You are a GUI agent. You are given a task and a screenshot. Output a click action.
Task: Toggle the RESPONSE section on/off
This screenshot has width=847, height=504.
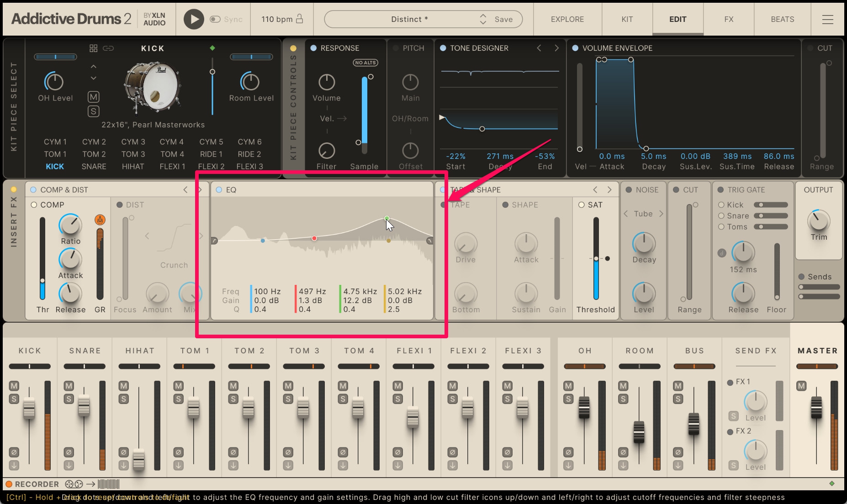pos(313,48)
